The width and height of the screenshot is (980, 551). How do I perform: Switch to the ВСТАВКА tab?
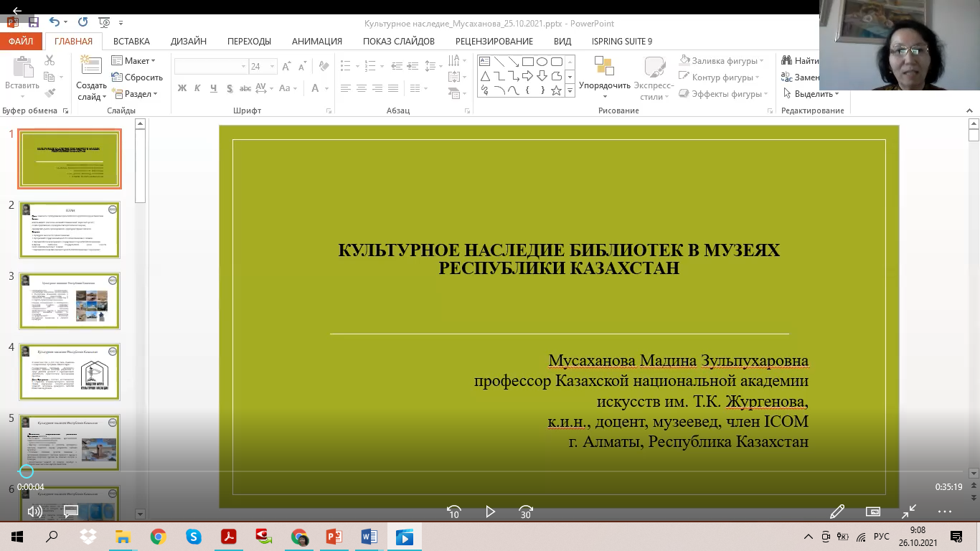[131, 42]
